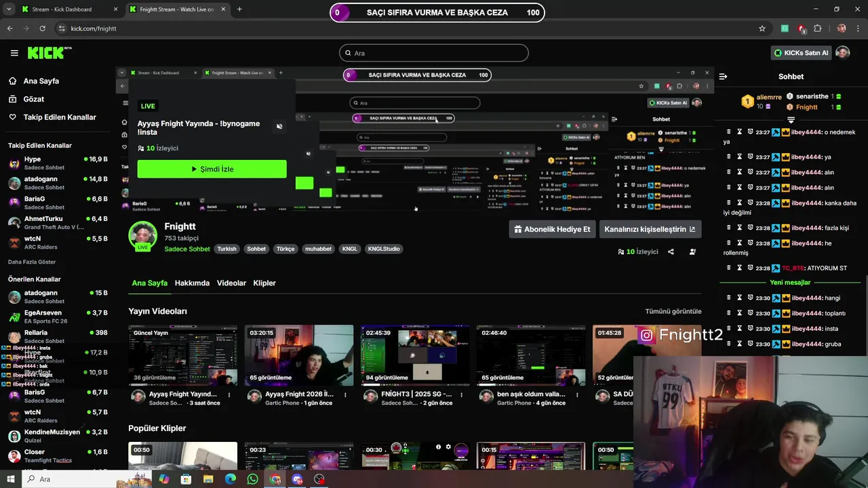This screenshot has width=868, height=488.
Task: Click the KNGLStudio tag chip
Action: (x=384, y=249)
